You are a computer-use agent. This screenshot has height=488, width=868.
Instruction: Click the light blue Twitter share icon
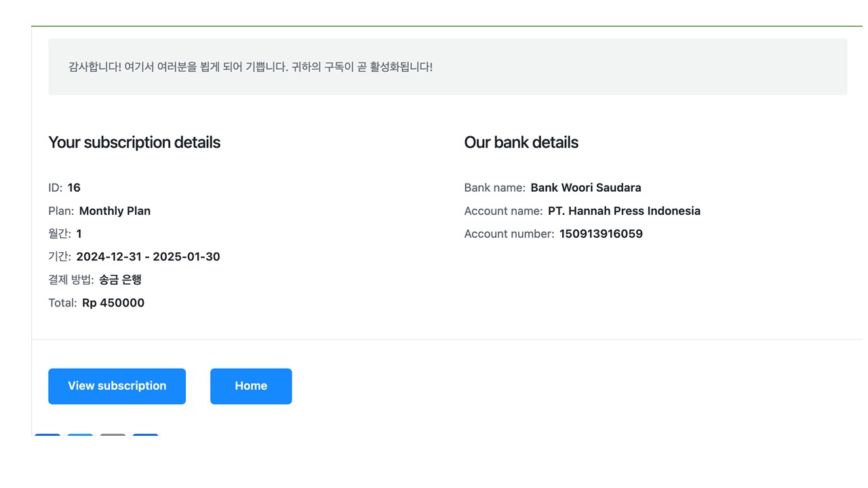80,435
